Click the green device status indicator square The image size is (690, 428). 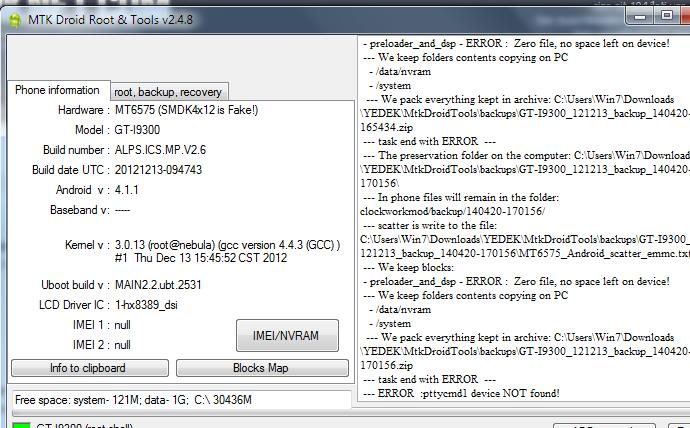pyautogui.click(x=21, y=425)
